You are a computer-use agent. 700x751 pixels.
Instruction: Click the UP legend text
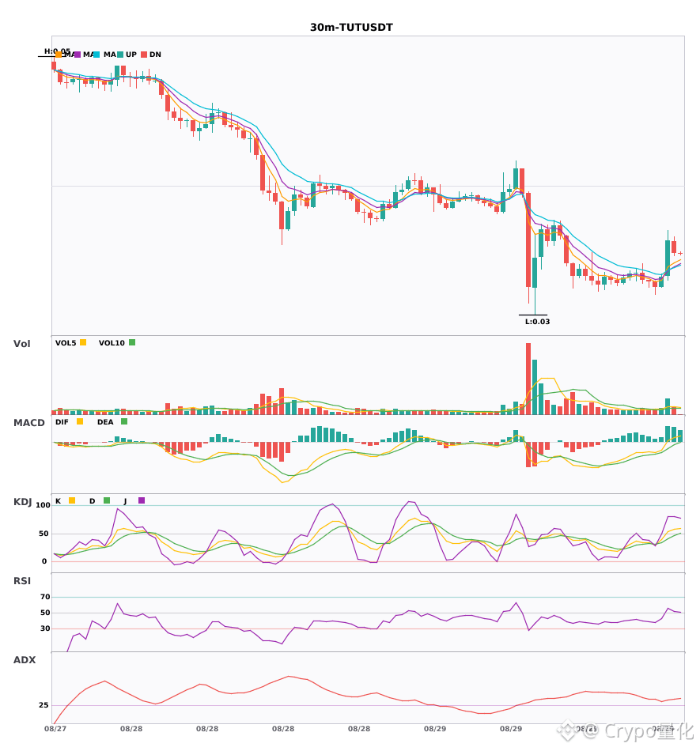(x=131, y=55)
